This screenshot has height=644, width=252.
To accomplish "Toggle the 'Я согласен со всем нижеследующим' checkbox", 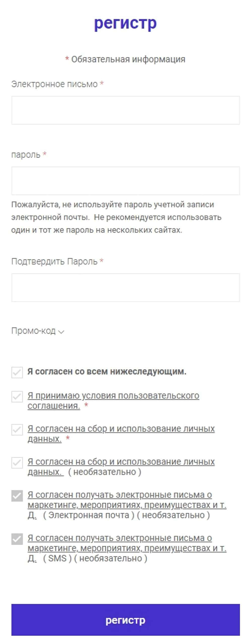I will point(17,372).
